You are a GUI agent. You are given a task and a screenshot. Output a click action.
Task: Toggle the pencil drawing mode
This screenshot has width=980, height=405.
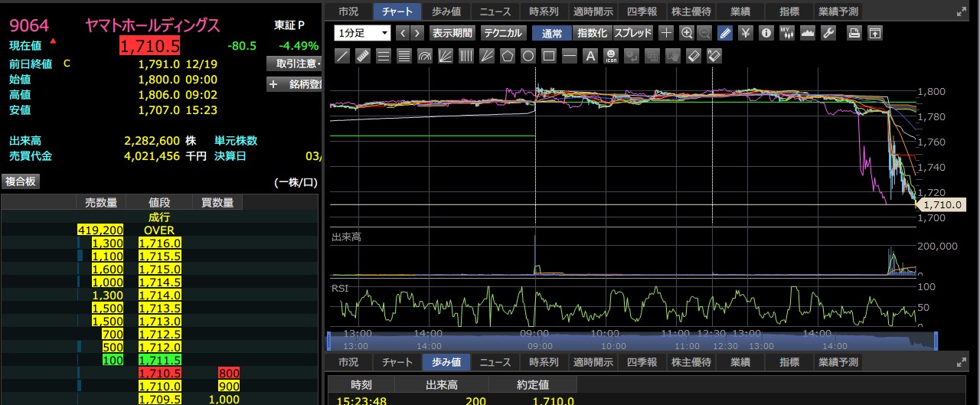click(725, 33)
